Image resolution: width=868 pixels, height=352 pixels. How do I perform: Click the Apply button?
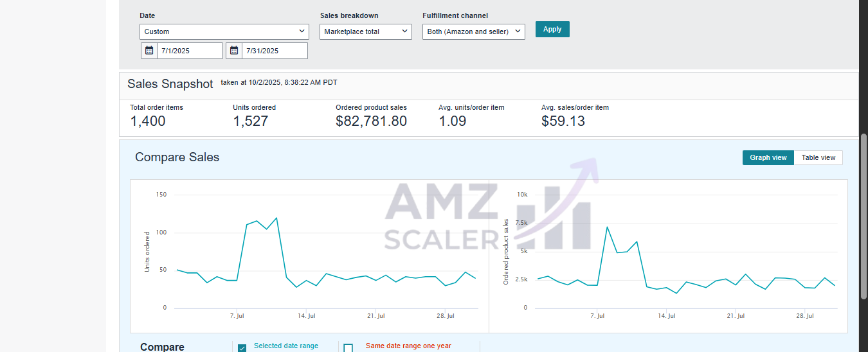click(552, 30)
